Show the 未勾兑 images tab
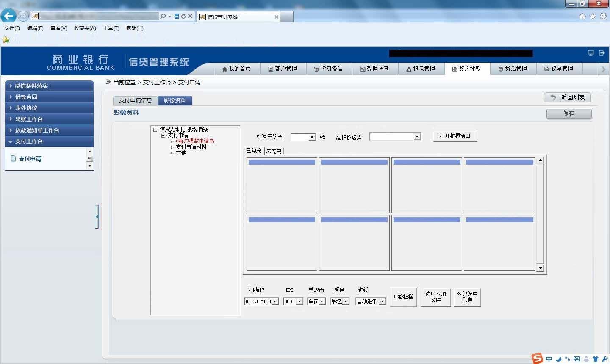Image resolution: width=610 pixels, height=364 pixels. point(274,151)
